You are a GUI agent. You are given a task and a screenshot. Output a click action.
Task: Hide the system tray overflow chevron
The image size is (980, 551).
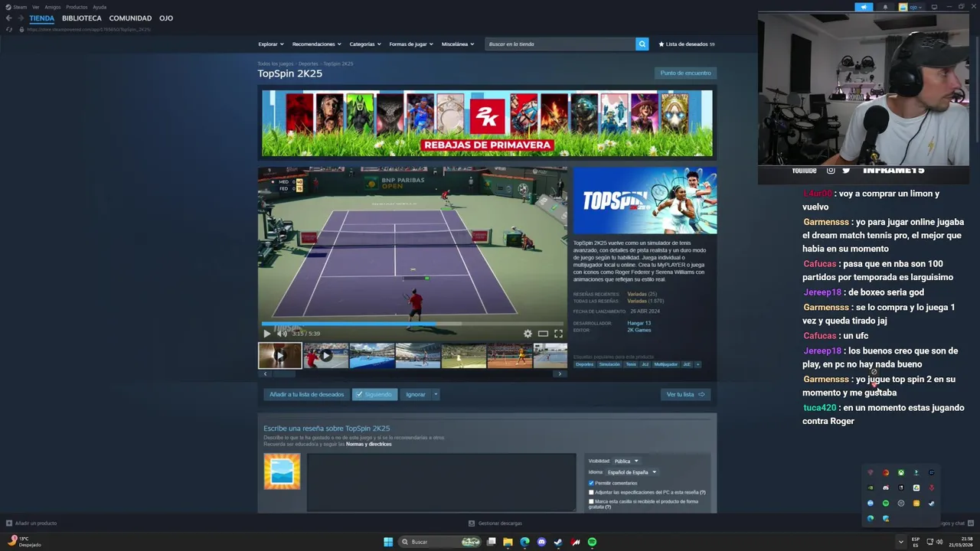click(900, 542)
